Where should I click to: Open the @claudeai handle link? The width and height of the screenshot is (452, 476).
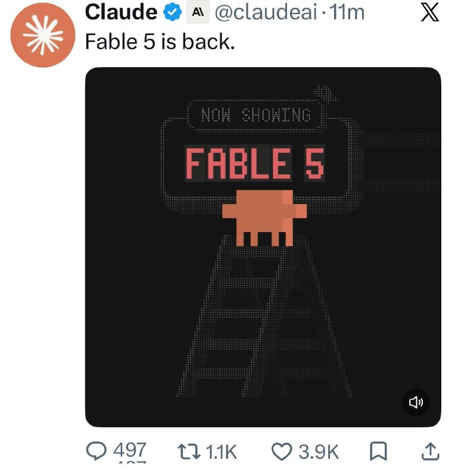(x=266, y=12)
